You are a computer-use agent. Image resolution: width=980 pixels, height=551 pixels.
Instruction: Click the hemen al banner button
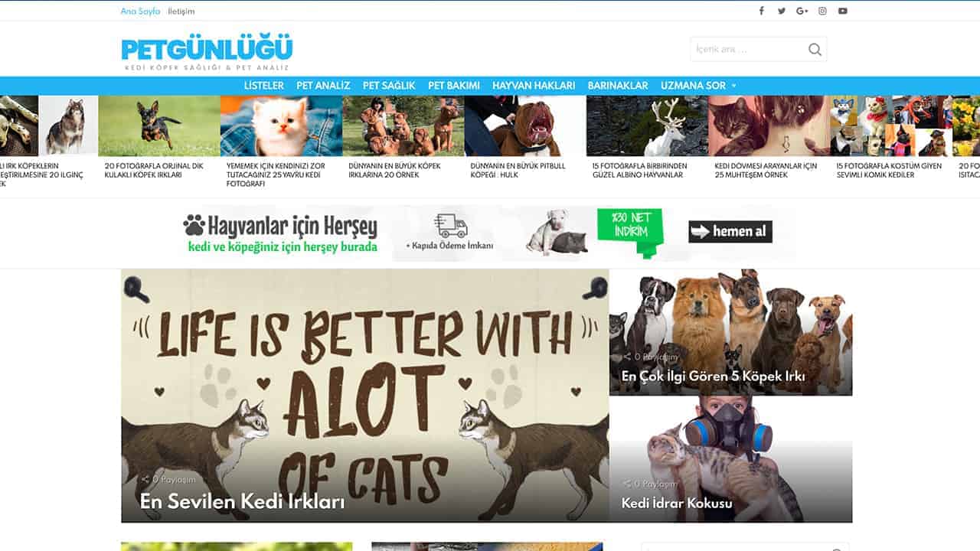click(x=730, y=231)
